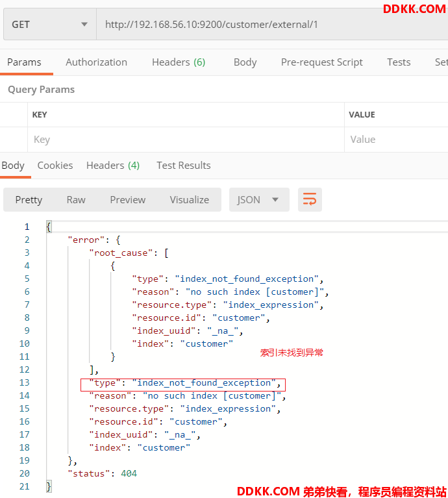Click the Query Params heading
Viewport: 448px width, 498px height.
tap(42, 90)
